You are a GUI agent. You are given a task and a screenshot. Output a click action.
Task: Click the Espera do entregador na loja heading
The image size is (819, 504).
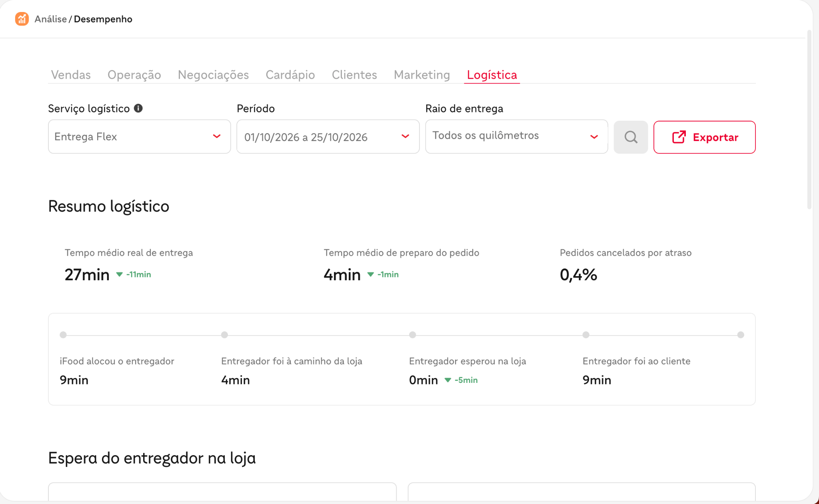click(x=152, y=458)
